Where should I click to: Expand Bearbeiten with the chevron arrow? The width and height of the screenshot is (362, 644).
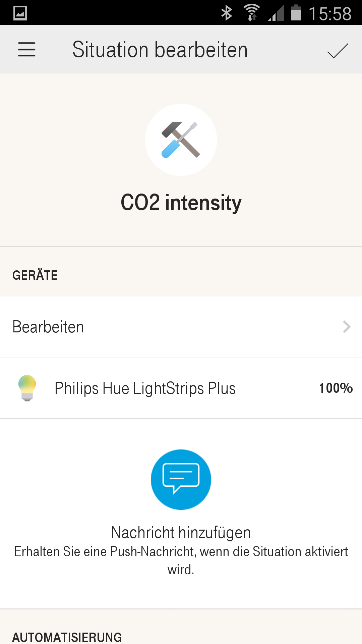pyautogui.click(x=347, y=327)
